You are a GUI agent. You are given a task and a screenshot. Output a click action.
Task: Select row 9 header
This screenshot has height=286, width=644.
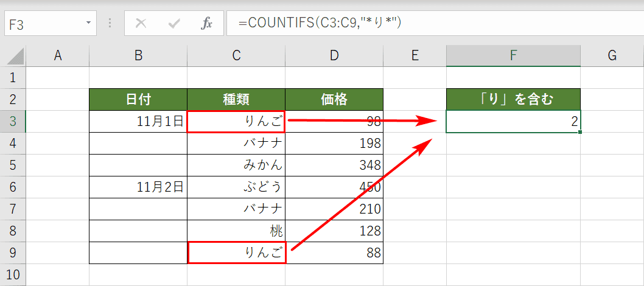13,253
